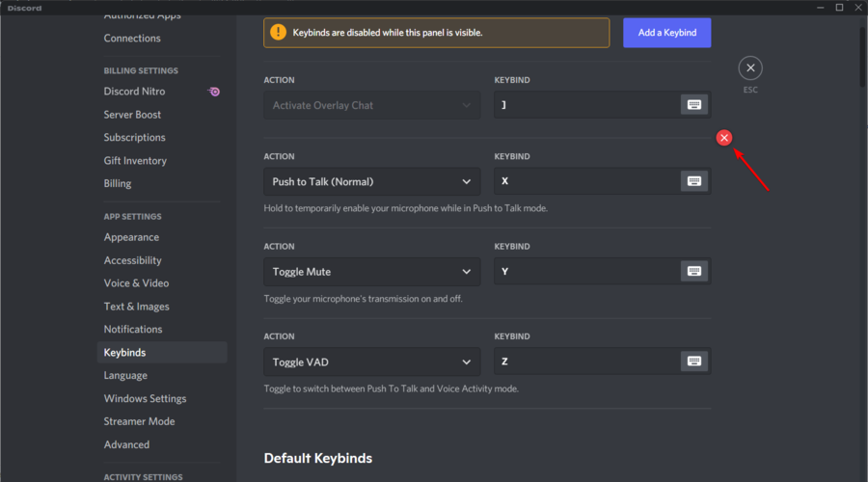The height and width of the screenshot is (482, 868).
Task: Click keyboard record icon for Push to Talk keybind
Action: [x=694, y=181]
